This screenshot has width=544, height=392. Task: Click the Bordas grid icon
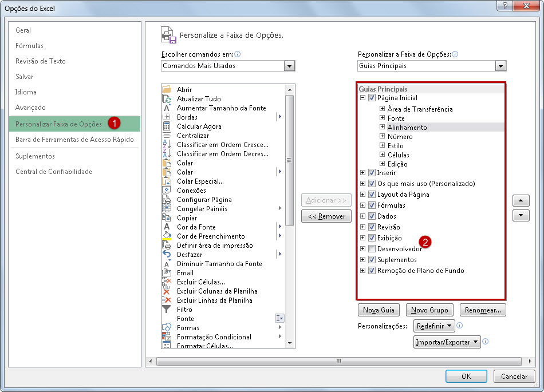[167, 117]
